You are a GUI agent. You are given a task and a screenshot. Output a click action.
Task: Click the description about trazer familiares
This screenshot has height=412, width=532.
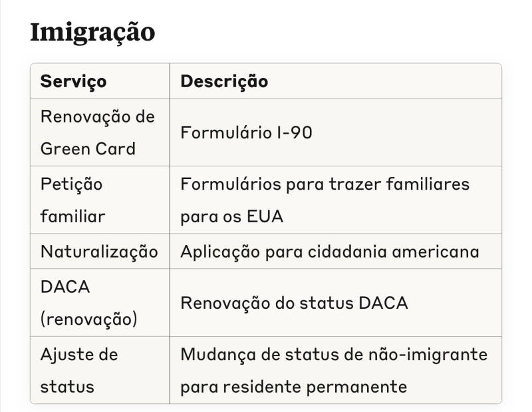(x=325, y=200)
